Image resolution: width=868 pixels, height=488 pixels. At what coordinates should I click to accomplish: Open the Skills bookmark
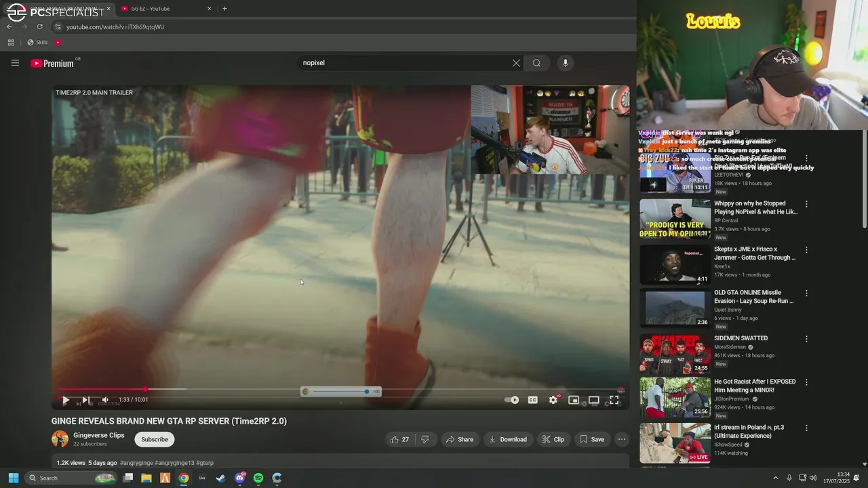pos(37,42)
